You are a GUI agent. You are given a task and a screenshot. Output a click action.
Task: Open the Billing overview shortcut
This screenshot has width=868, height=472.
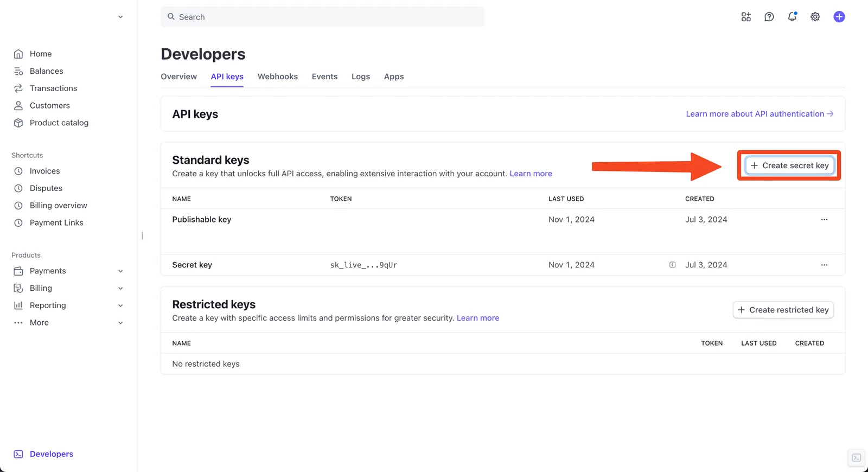click(x=58, y=206)
